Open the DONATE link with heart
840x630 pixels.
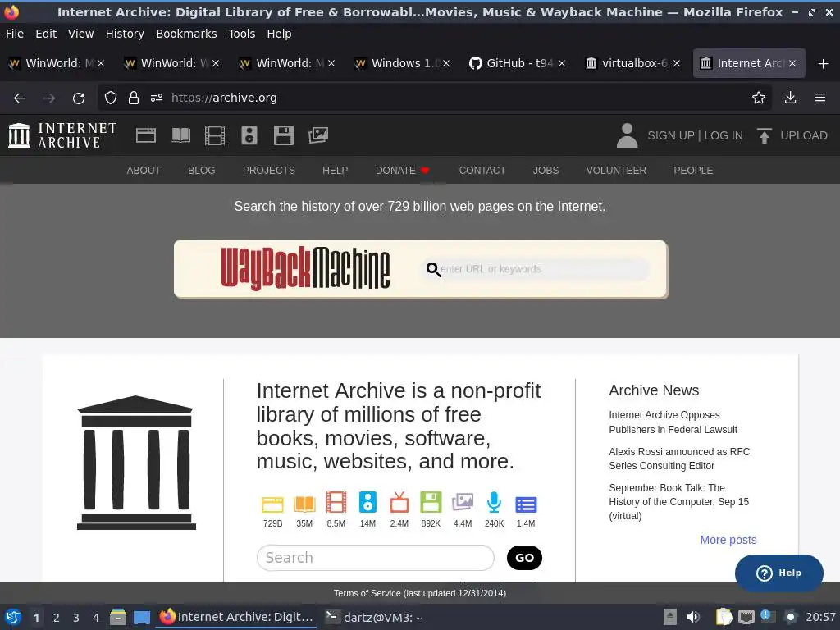pyautogui.click(x=402, y=171)
